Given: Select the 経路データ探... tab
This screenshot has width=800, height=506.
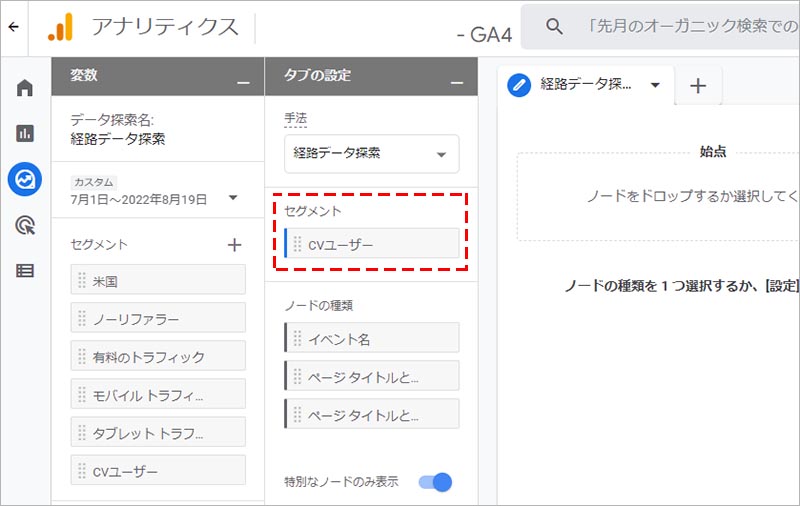Looking at the screenshot, I should (585, 85).
